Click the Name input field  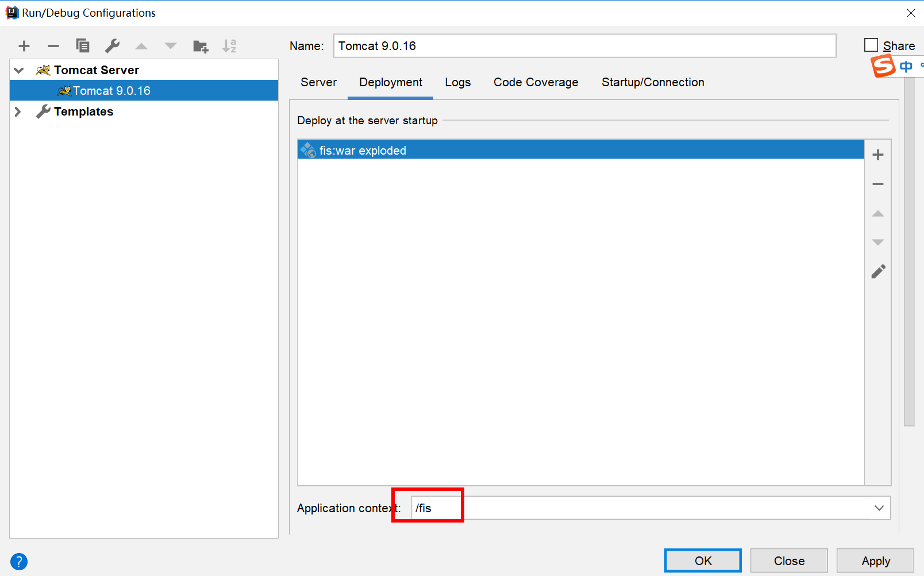[584, 45]
